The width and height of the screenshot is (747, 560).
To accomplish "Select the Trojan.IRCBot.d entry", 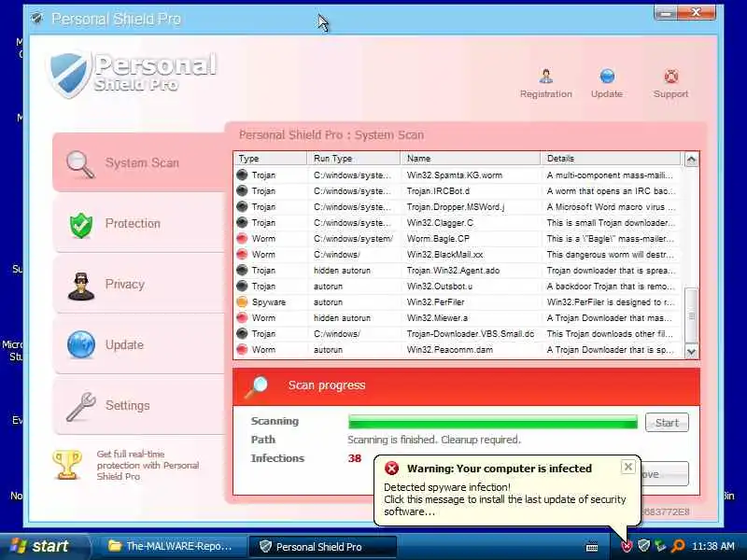I will pyautogui.click(x=458, y=191).
